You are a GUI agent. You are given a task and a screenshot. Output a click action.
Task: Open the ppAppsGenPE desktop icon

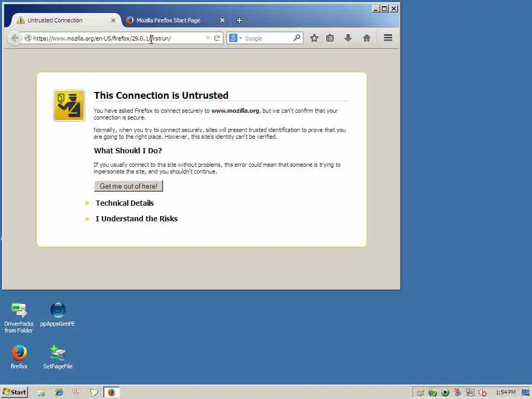pos(58,314)
